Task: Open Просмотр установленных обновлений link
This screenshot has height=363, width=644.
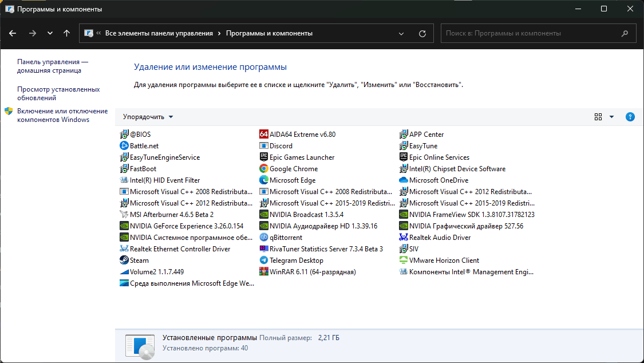Action: [x=58, y=94]
